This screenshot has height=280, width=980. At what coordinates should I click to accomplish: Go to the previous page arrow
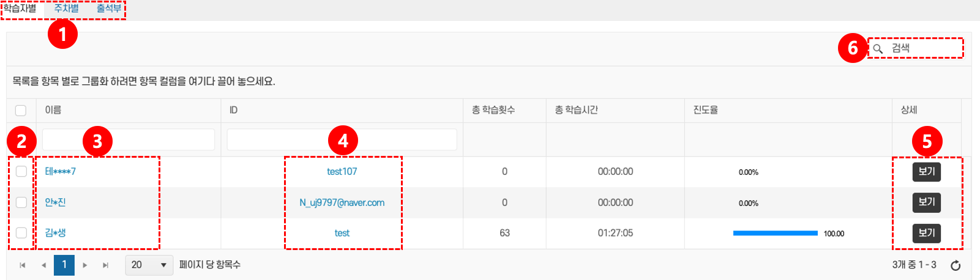tap(43, 265)
